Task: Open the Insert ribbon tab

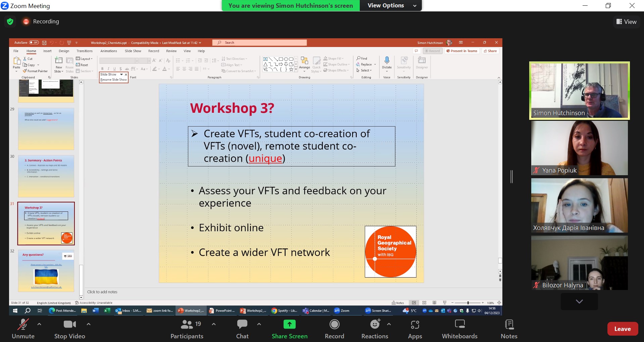Action: [47, 51]
